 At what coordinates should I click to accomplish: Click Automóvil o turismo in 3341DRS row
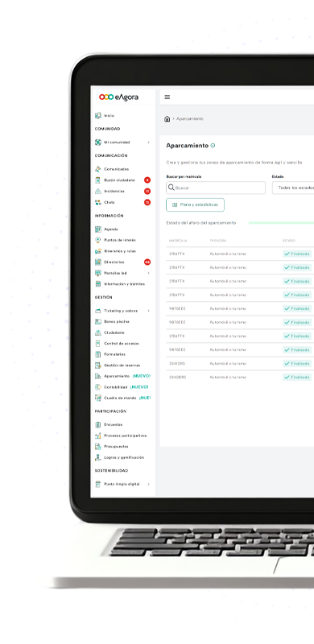click(x=228, y=364)
